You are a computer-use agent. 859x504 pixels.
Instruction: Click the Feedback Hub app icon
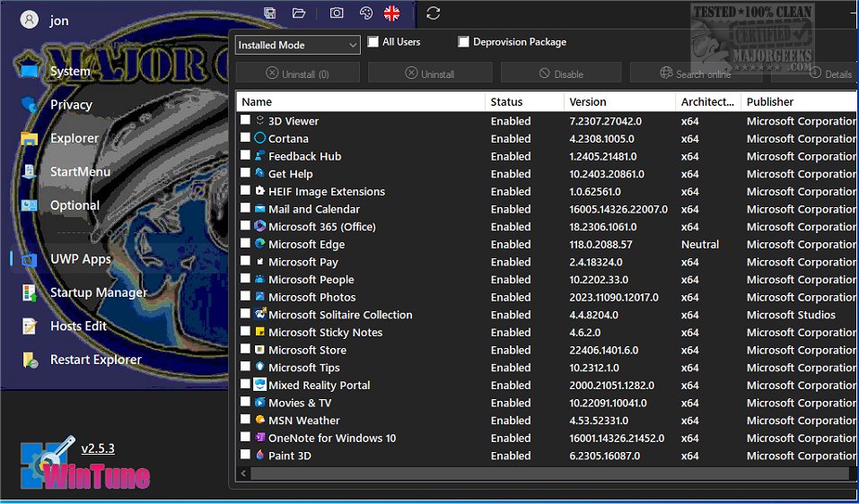click(259, 155)
